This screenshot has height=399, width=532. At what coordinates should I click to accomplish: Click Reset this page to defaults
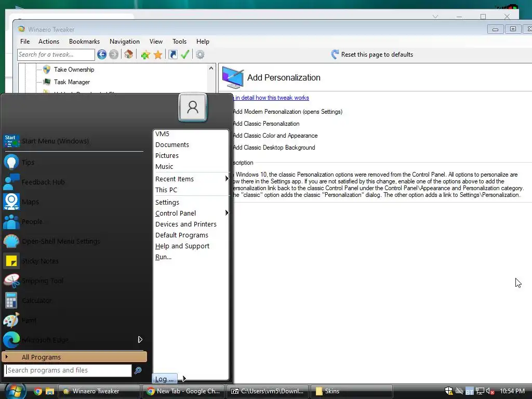coord(372,54)
